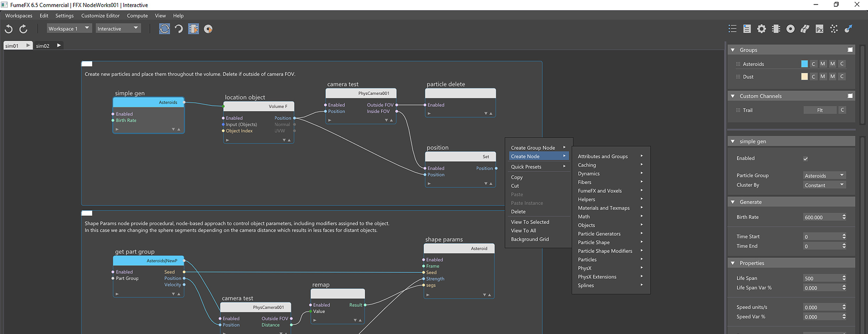Collapse the Generate section
Viewport: 868px width, 334px height.
[x=733, y=202]
